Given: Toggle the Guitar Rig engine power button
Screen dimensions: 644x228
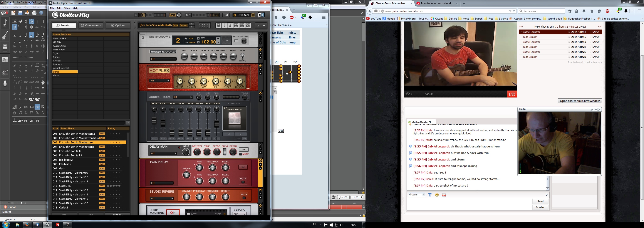Looking at the screenshot, I should tap(235, 15).
